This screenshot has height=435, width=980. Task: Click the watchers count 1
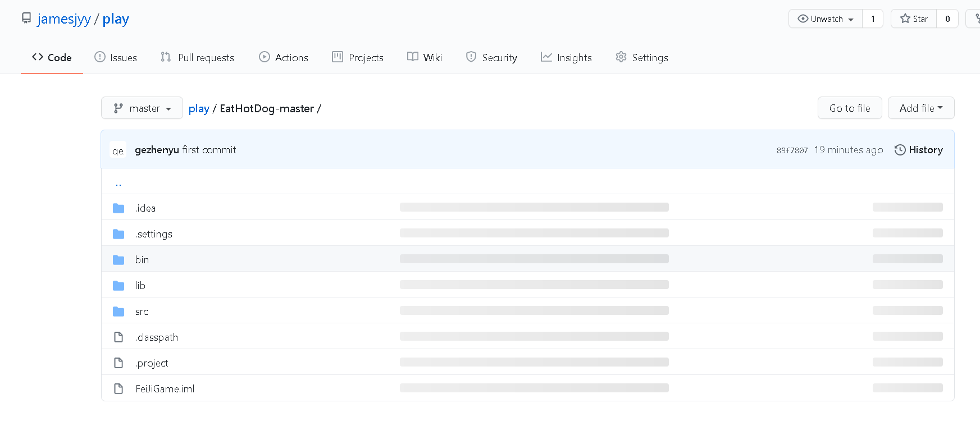point(873,19)
